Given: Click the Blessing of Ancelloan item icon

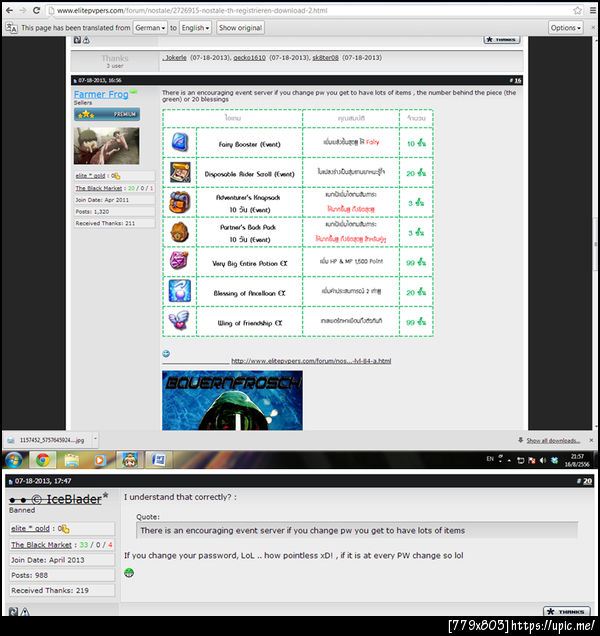Looking at the screenshot, I should click(x=180, y=291).
